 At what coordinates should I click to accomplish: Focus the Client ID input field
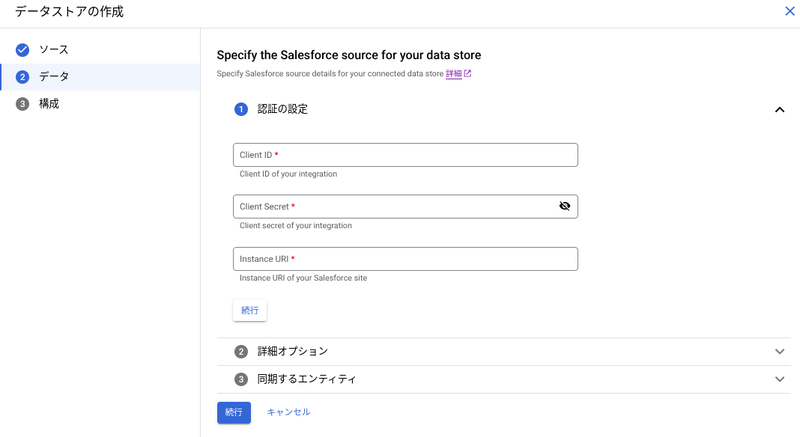[x=406, y=155]
